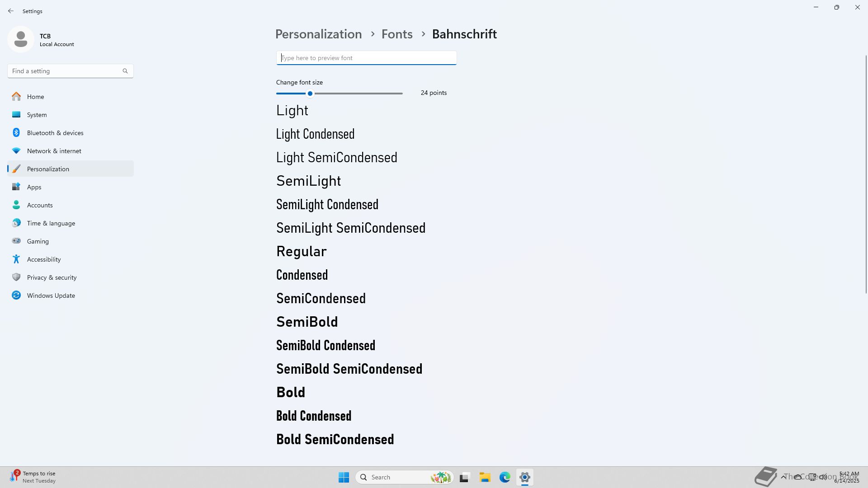Click the Windows Start button
The height and width of the screenshot is (488, 868).
pos(344,477)
